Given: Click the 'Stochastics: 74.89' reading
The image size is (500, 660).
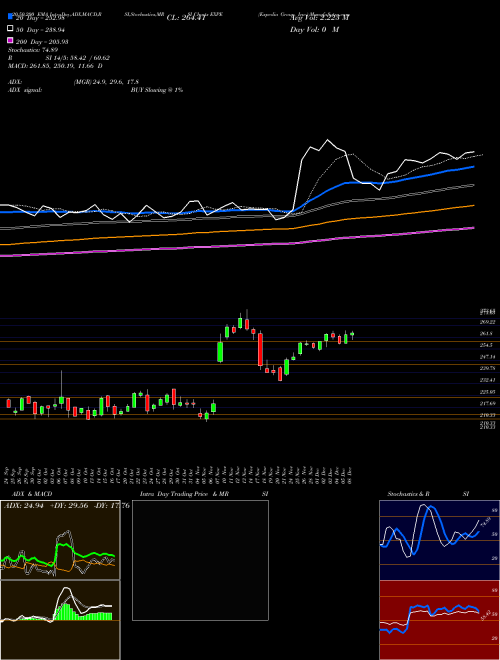Looking at the screenshot, I should point(31,50).
